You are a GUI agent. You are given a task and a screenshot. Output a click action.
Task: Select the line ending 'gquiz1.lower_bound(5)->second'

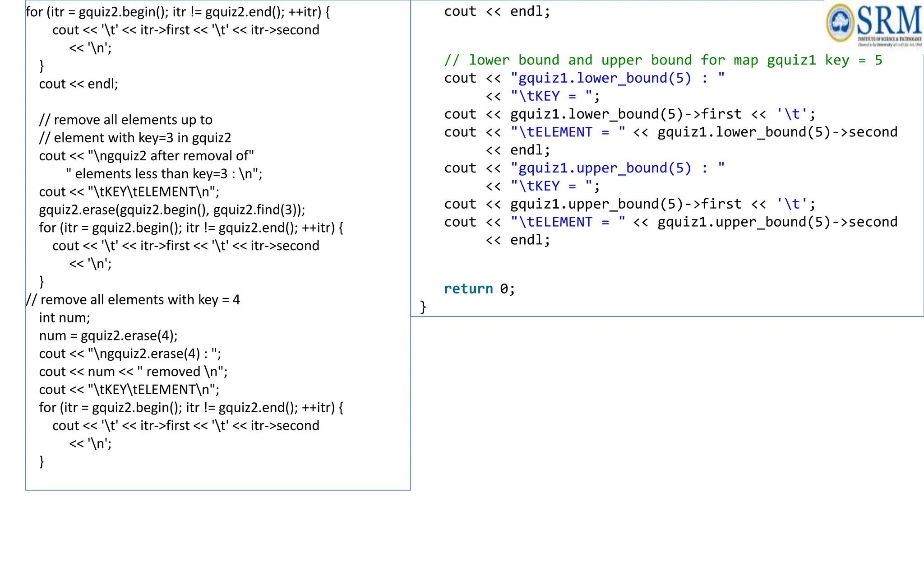[671, 133]
